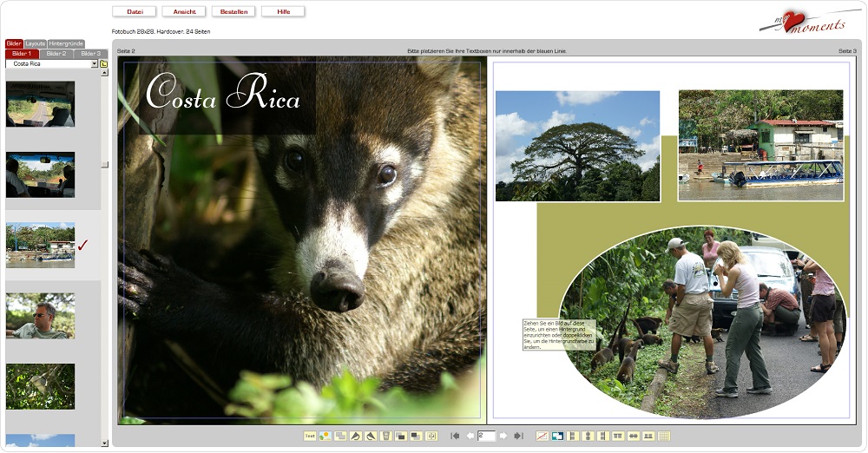Click the swap pages icon
868x453 pixels.
431,437
